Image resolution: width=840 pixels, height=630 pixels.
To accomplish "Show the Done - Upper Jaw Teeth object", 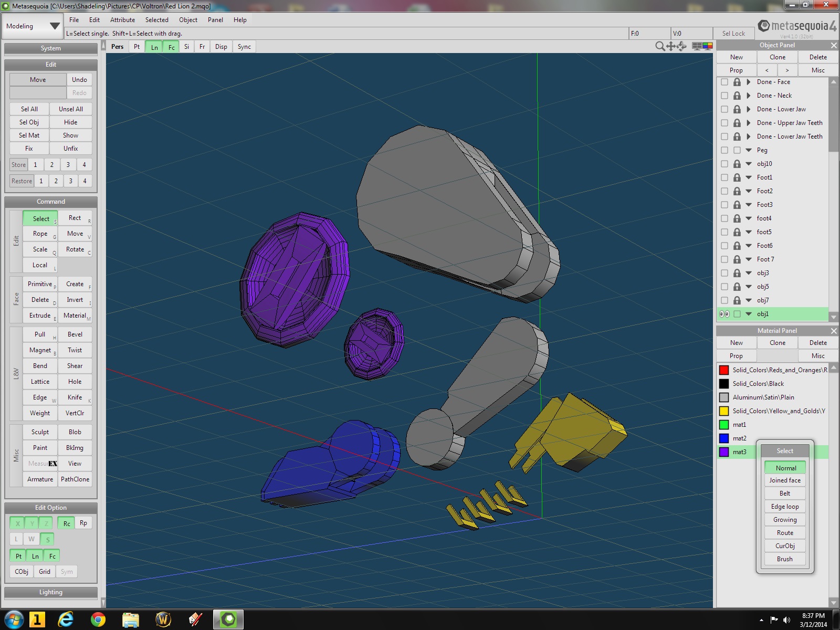I will coord(724,123).
